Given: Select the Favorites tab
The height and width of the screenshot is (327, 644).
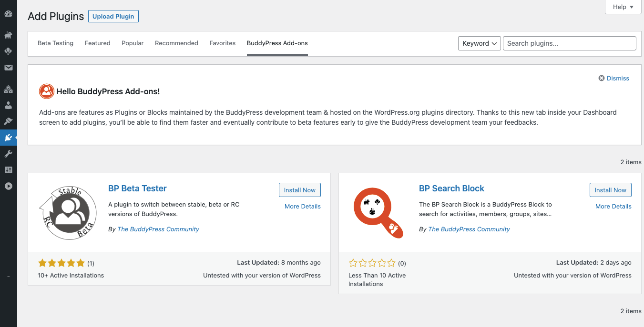Looking at the screenshot, I should [x=222, y=43].
